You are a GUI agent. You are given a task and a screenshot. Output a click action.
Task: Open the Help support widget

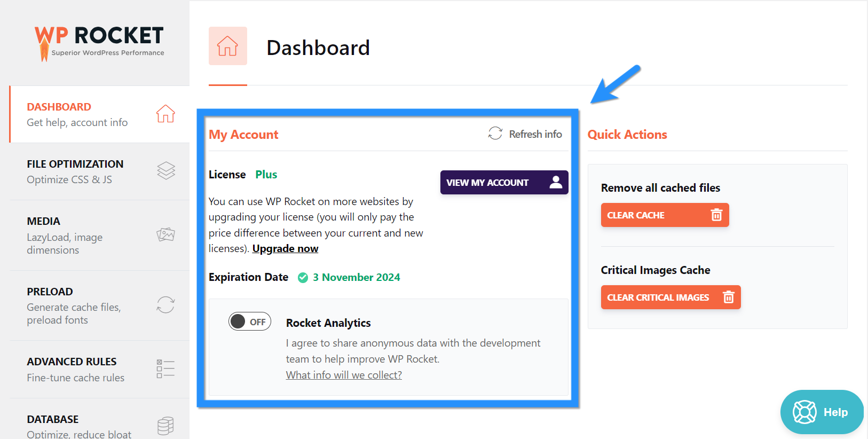point(822,412)
